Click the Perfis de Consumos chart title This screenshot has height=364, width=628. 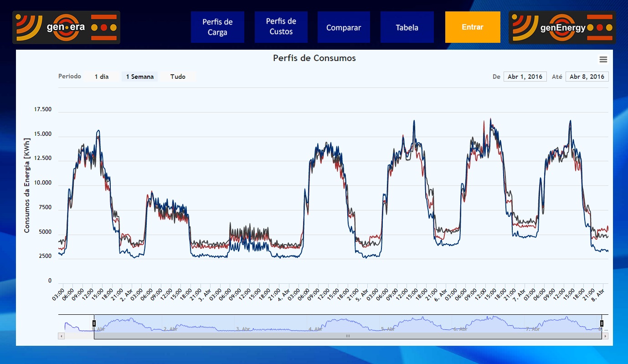click(314, 58)
